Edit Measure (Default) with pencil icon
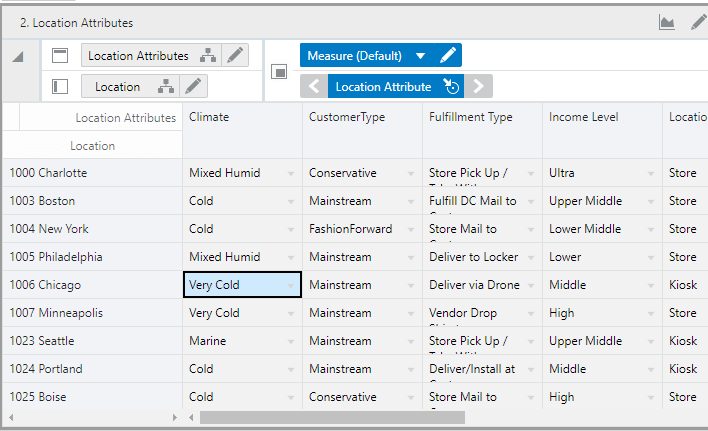Image resolution: width=708 pixels, height=431 pixels. (x=448, y=56)
